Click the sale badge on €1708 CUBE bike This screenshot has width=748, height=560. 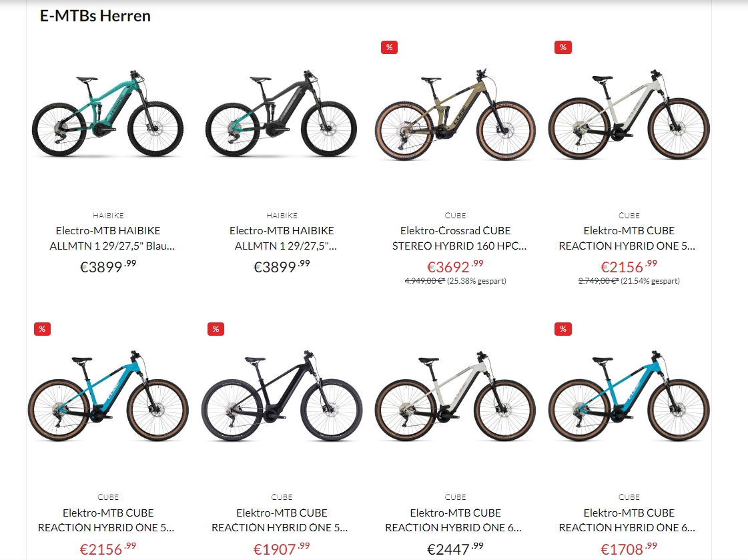coord(563,329)
